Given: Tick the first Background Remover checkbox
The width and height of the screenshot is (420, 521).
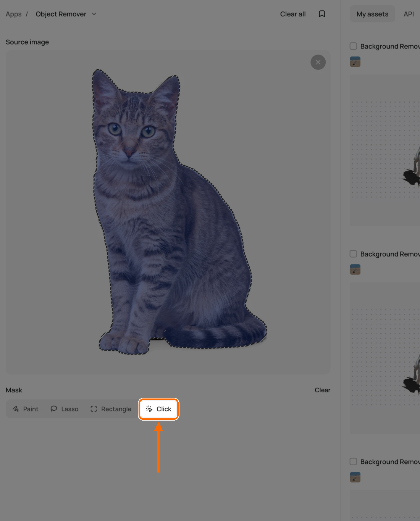Looking at the screenshot, I should click(x=353, y=46).
